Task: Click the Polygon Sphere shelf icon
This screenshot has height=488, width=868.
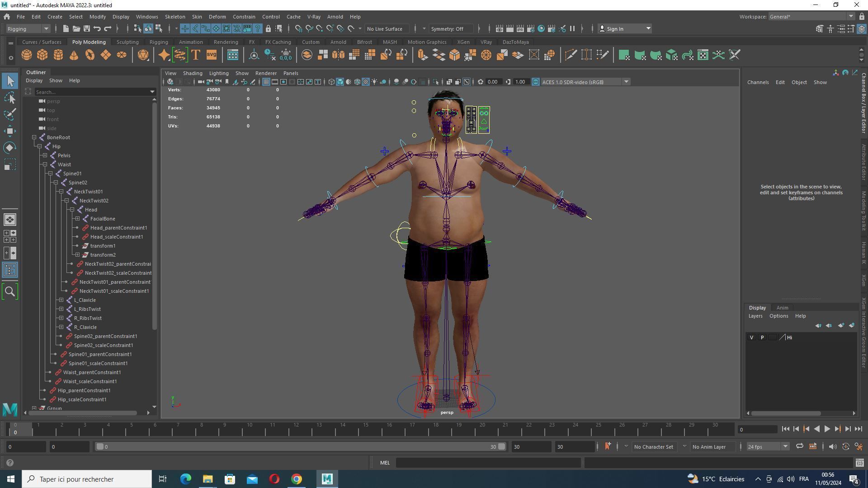Action: tap(27, 55)
